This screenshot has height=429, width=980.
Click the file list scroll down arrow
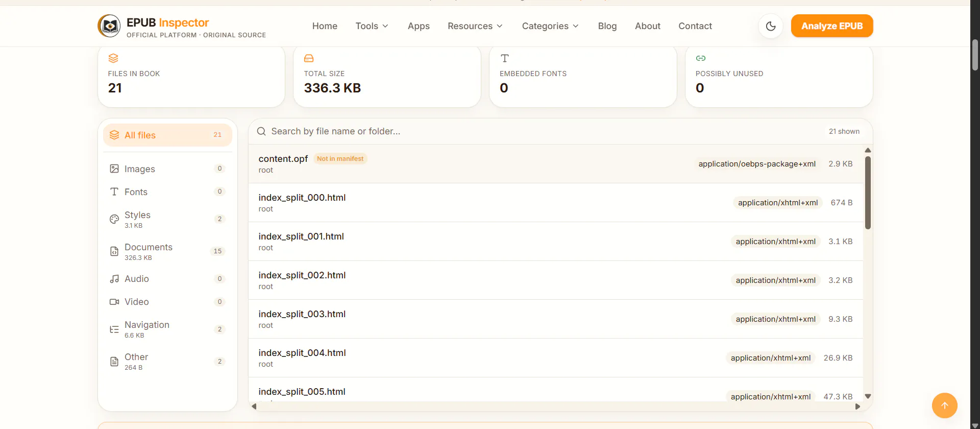tap(868, 396)
